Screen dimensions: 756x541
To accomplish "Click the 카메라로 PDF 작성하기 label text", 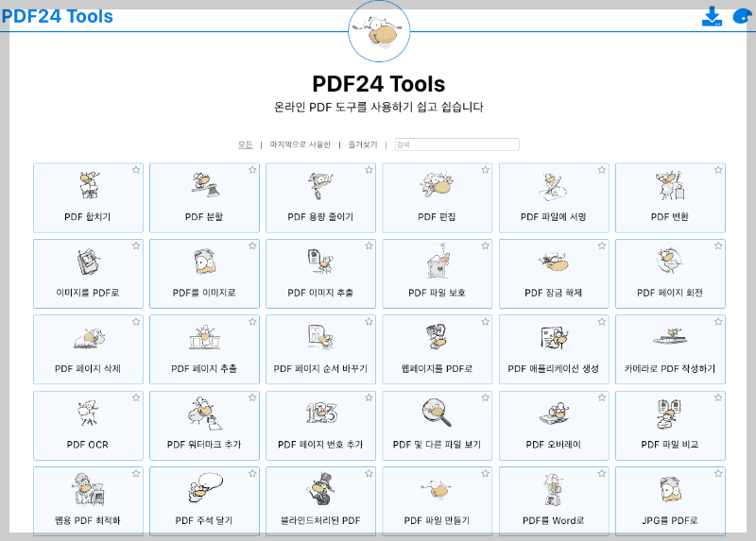I will coord(670,368).
